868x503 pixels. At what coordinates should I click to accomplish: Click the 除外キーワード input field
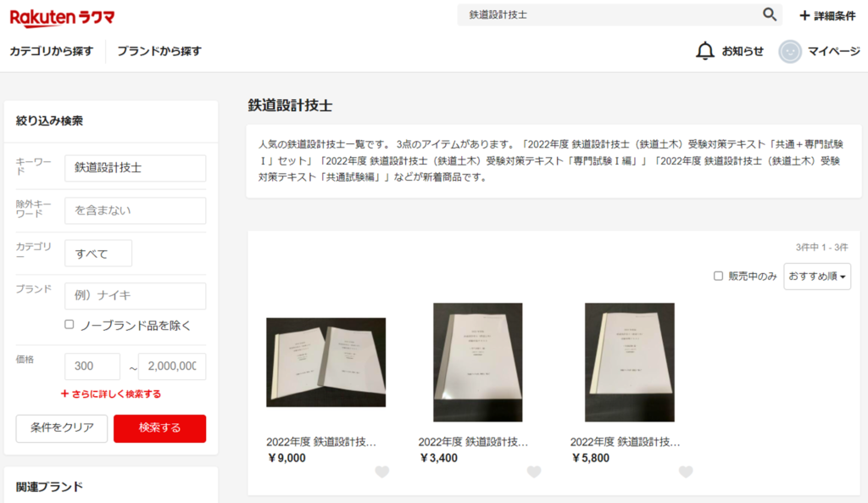click(x=135, y=210)
